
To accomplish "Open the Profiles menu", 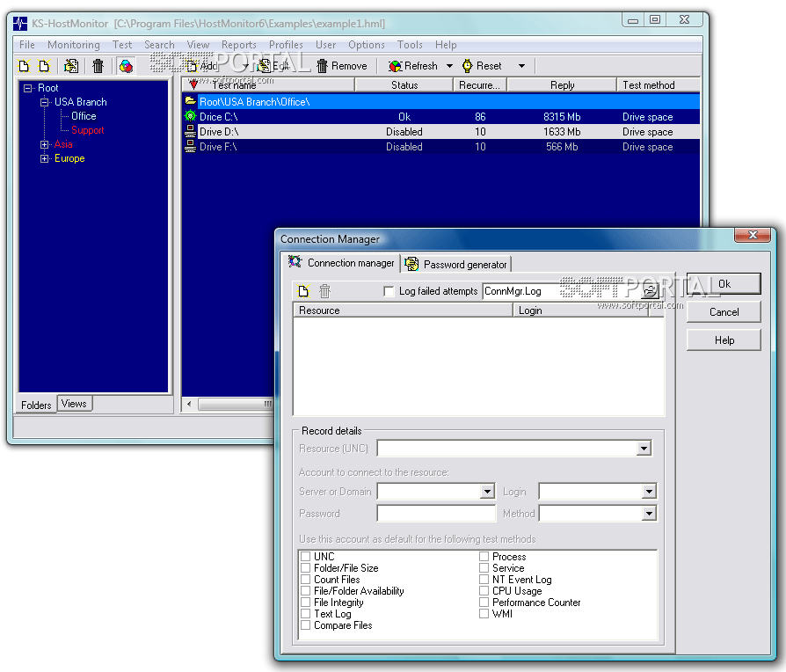I will (286, 45).
